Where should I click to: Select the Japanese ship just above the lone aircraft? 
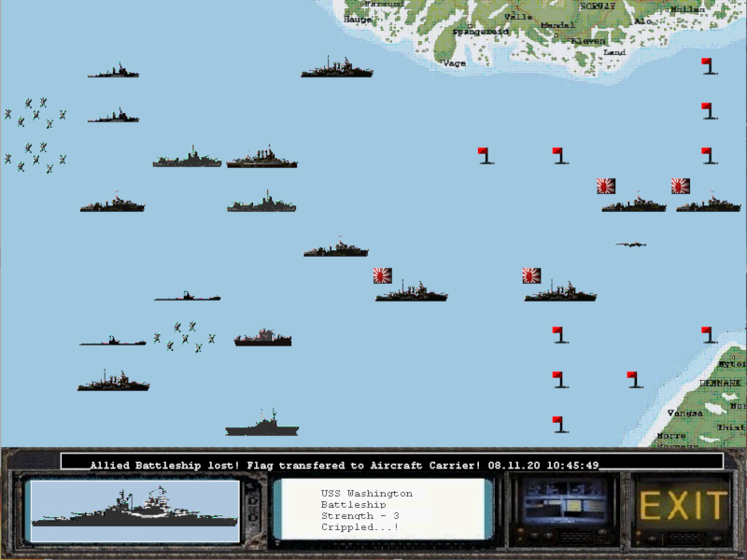click(x=634, y=202)
